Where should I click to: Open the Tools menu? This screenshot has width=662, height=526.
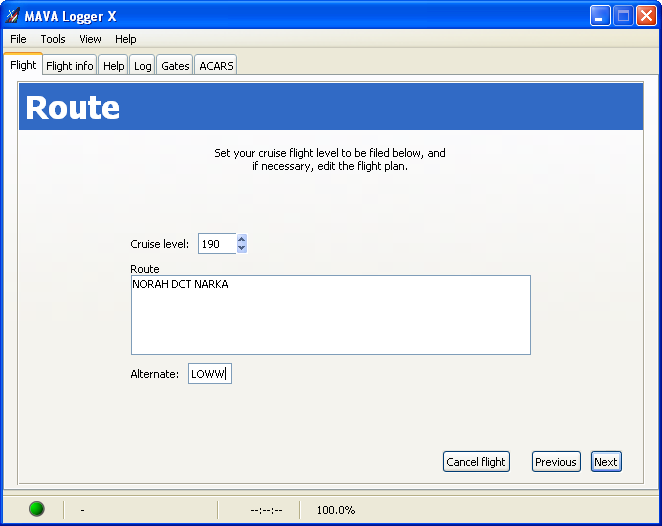click(53, 39)
